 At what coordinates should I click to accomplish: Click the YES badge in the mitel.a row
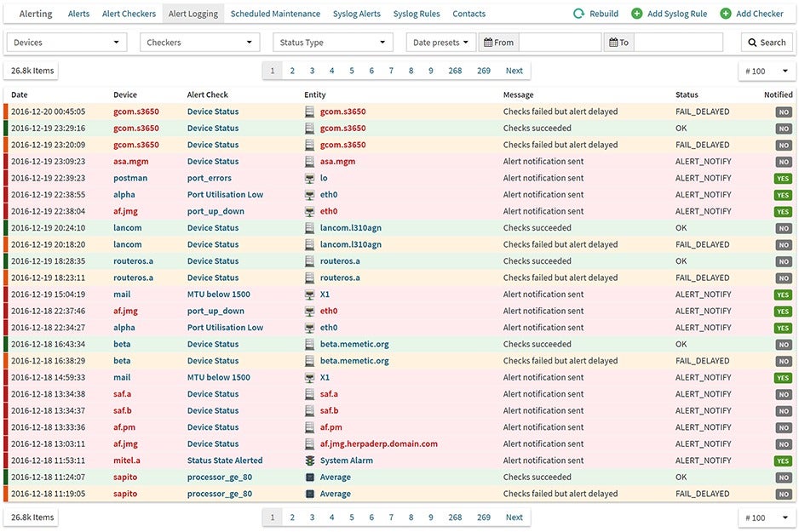[x=783, y=461]
